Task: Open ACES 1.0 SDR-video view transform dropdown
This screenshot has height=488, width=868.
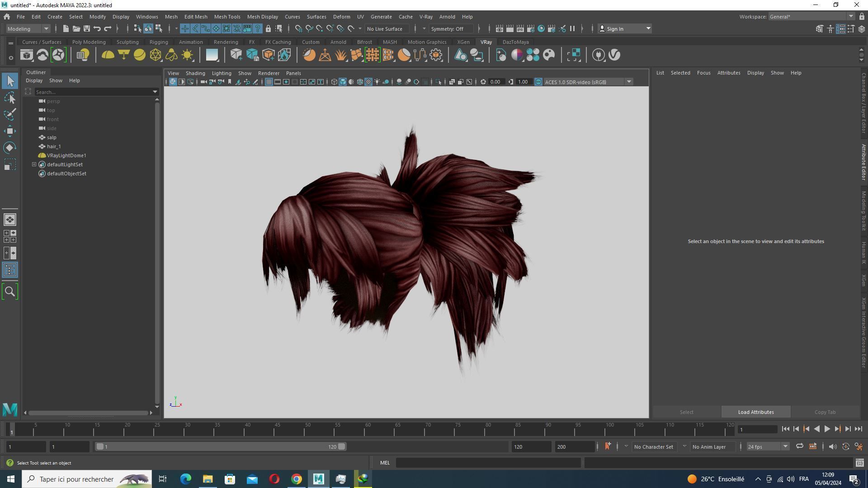Action: click(x=588, y=82)
